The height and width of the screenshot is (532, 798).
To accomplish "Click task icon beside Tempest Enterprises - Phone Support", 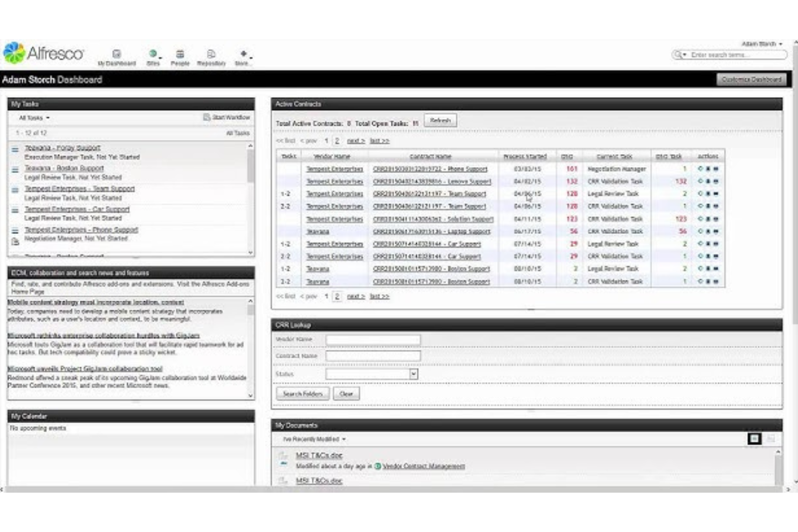I will (x=15, y=231).
